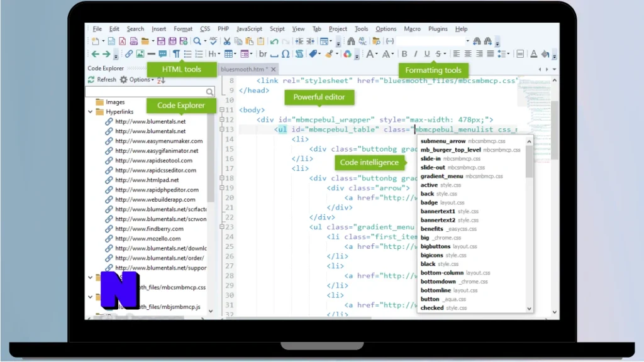
Task: Click the new HTML document icon
Action: [x=111, y=41]
